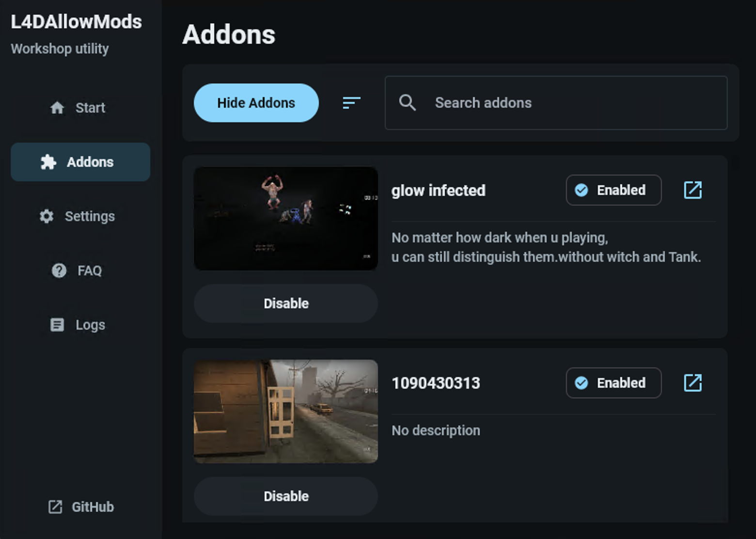Open addon 1090430313 external link icon
The height and width of the screenshot is (539, 756).
tap(693, 383)
